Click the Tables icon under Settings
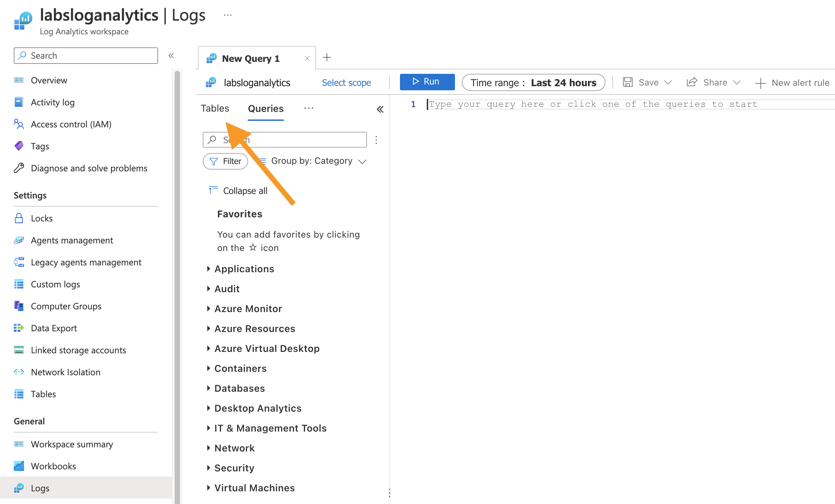 tap(19, 394)
